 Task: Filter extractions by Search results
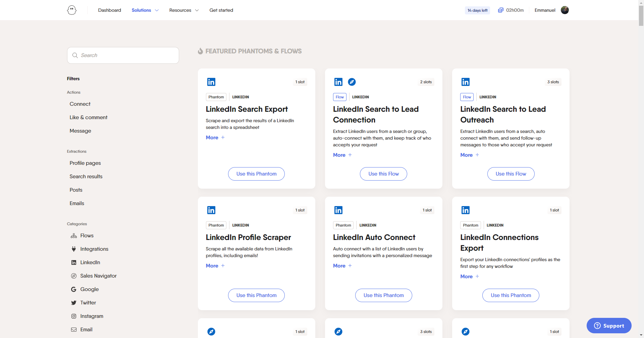point(86,177)
